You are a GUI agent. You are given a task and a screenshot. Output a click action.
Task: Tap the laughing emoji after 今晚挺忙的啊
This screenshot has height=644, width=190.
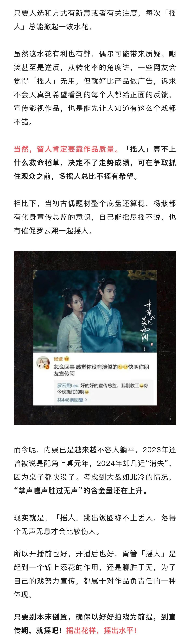[87, 392]
